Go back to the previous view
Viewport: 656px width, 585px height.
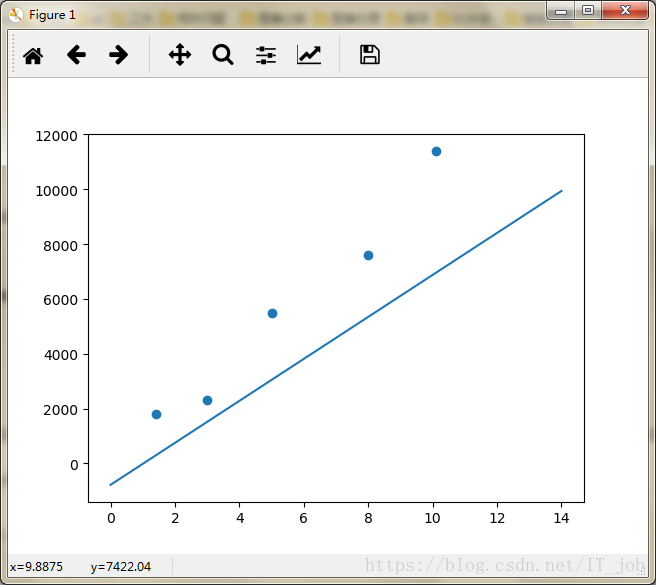(x=76, y=55)
